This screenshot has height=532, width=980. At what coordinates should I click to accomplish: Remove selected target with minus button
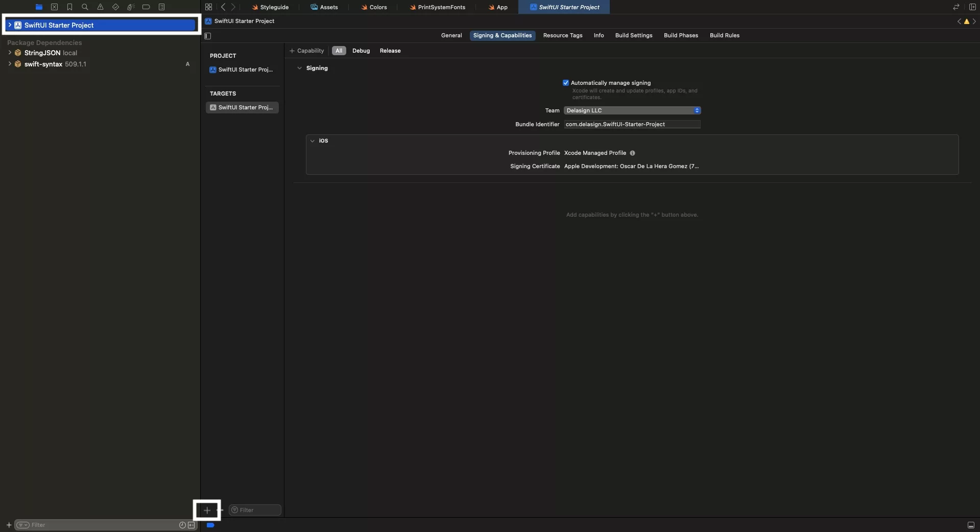[x=221, y=510]
